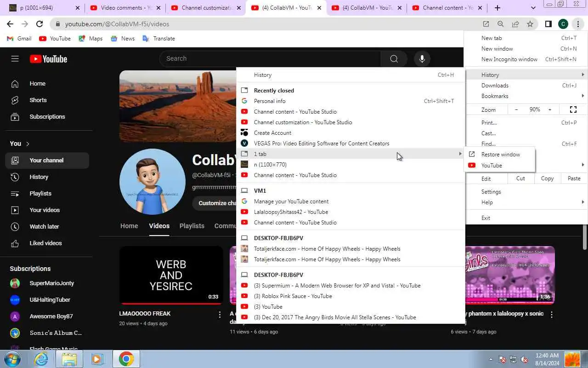588x368 pixels.
Task: Reopen Personal info from recently closed
Action: tap(351, 101)
